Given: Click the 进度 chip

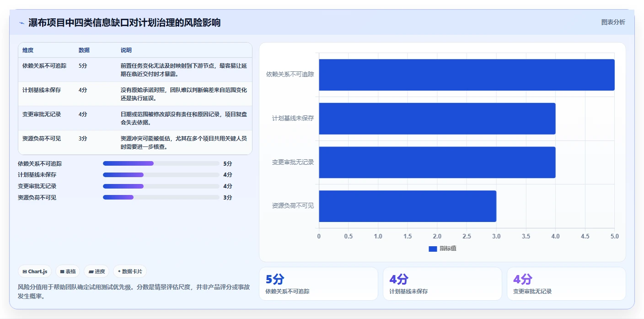Looking at the screenshot, I should point(97,271).
